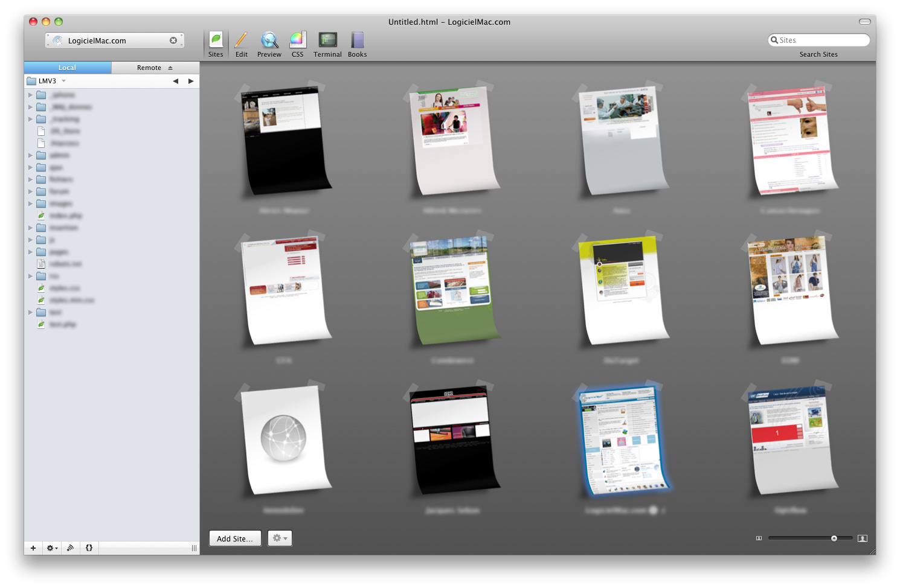Click the sidebar resize grip handle
Image resolution: width=900 pixels, height=588 pixels.
point(194,548)
